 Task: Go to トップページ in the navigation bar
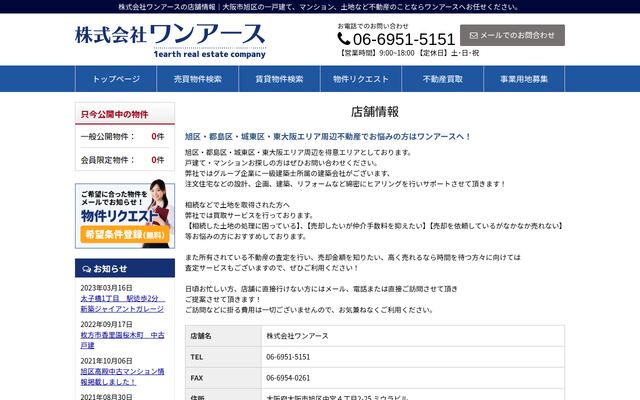coord(116,79)
